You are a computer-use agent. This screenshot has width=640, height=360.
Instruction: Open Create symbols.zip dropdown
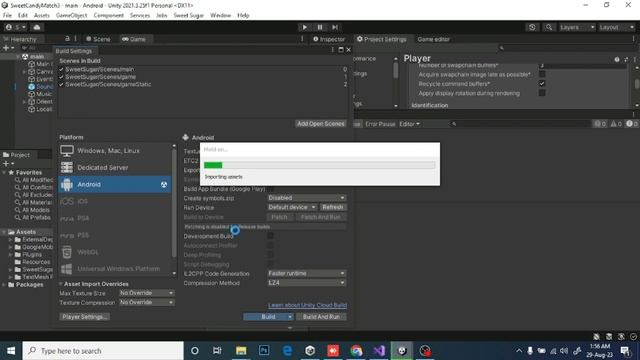307,198
